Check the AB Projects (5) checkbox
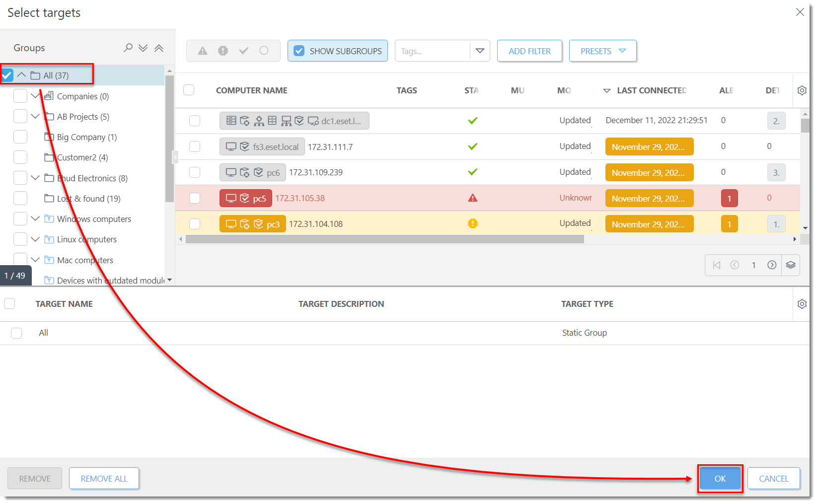This screenshot has height=504, width=817. (x=20, y=116)
